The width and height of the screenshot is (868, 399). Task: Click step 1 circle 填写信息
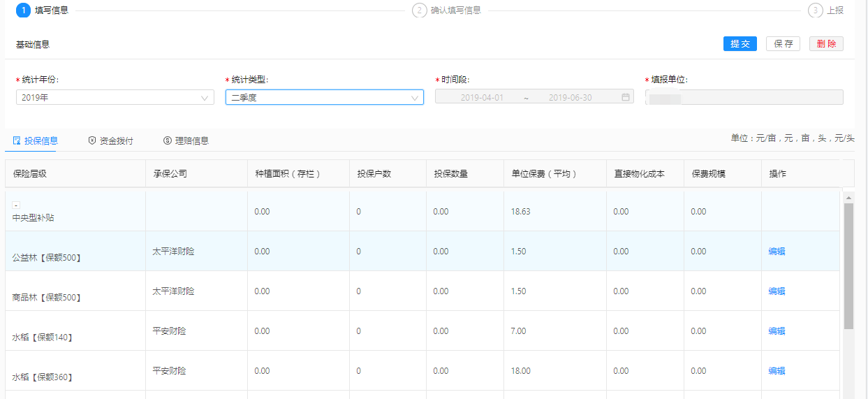tap(23, 10)
